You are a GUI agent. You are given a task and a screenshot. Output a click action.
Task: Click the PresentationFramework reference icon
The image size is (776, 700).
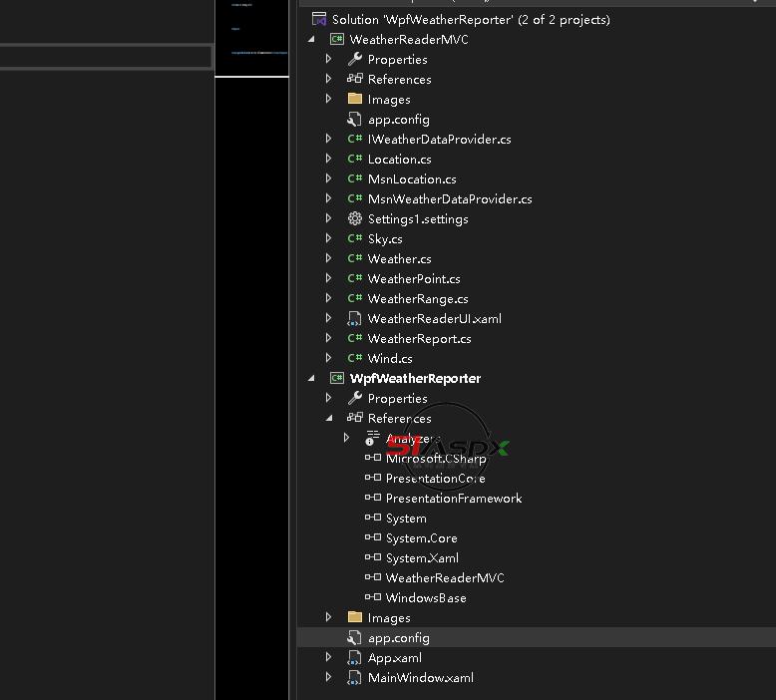373,499
